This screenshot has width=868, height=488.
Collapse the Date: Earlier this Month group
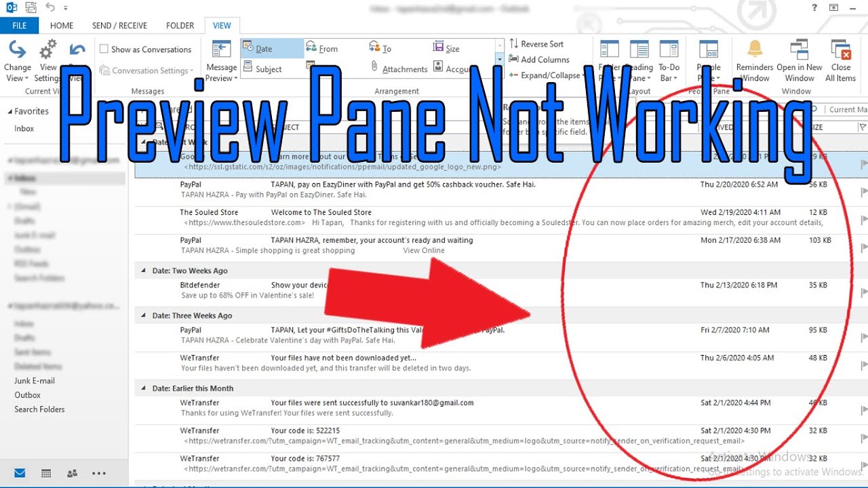[143, 388]
